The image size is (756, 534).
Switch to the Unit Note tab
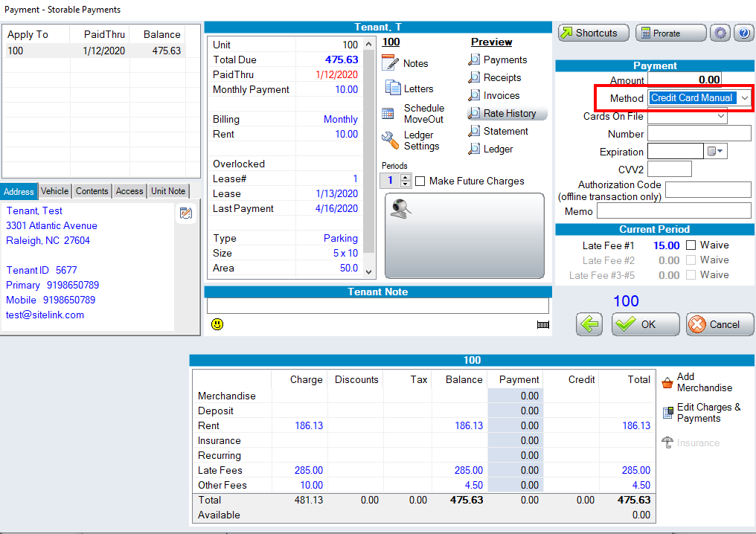167,191
